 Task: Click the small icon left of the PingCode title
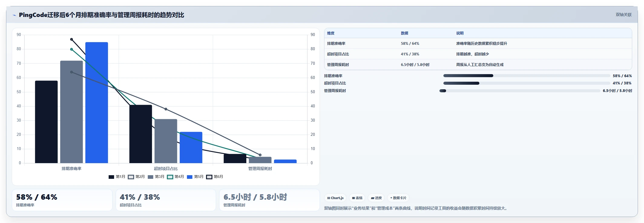(14, 15)
